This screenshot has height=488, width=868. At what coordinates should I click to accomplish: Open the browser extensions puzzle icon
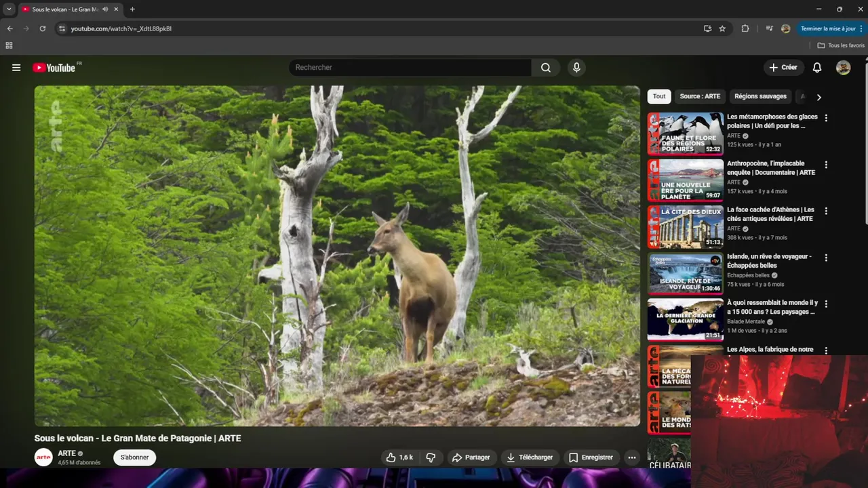click(745, 28)
